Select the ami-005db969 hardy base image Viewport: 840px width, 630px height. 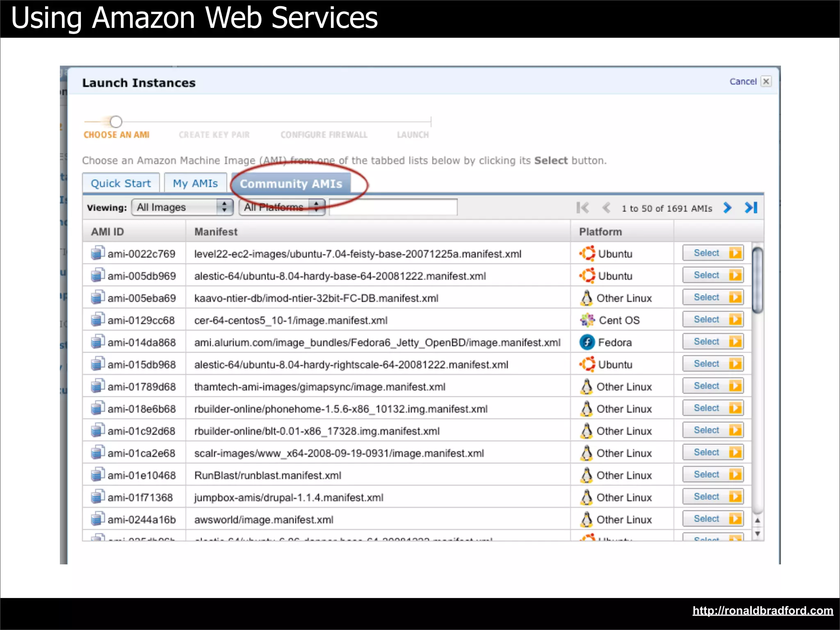[x=713, y=275]
